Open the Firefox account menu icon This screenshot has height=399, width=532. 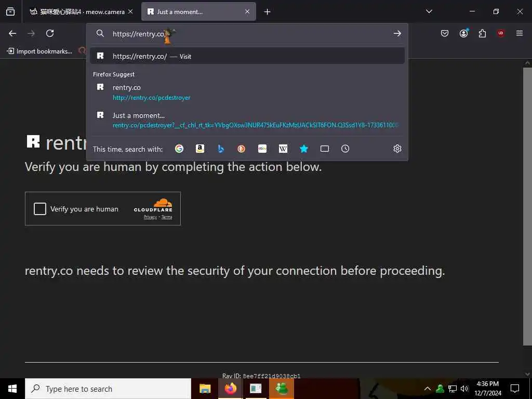point(464,33)
